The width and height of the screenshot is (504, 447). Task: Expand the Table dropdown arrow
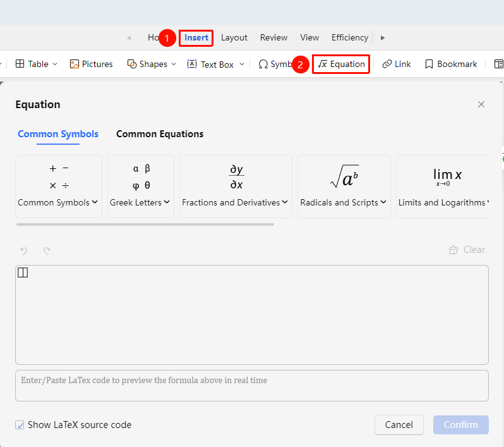click(55, 64)
